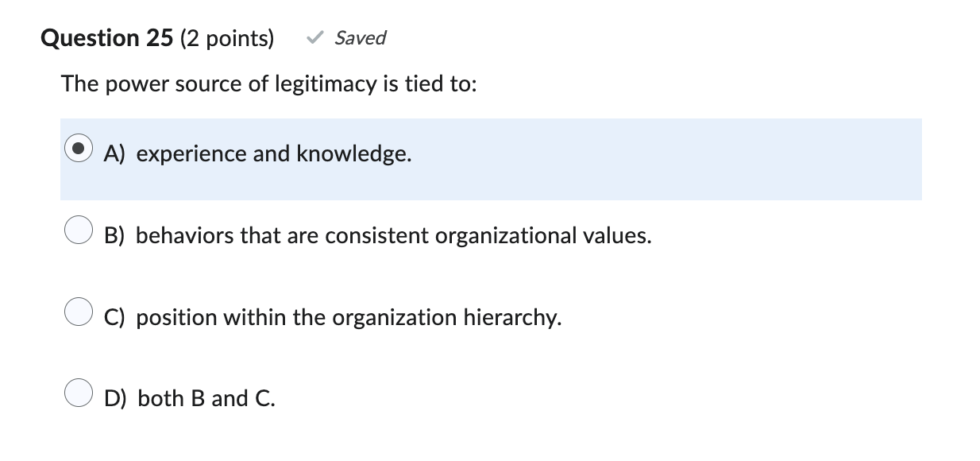980x461 pixels.
Task: Click answer C position within organization hierarchy
Action: pyautogui.click(x=349, y=317)
